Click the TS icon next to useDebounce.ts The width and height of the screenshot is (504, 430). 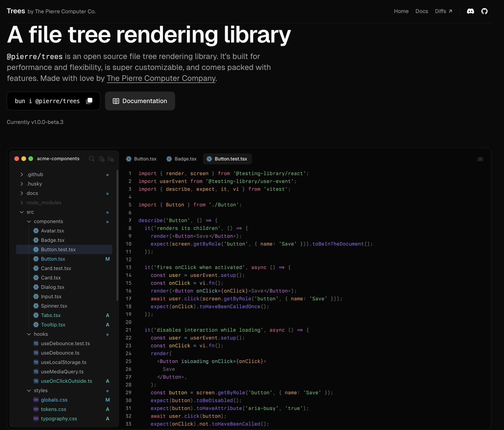tap(36, 353)
